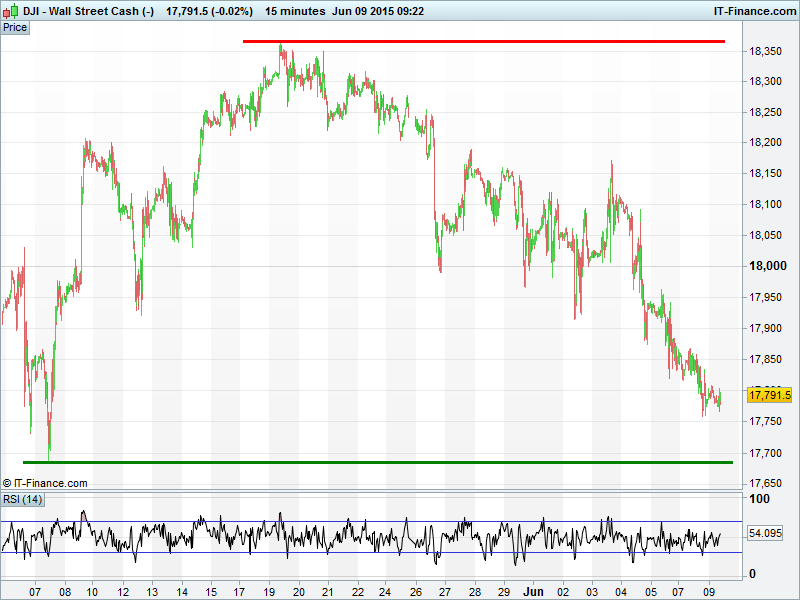Click the RSI value label 54.095
The image size is (800, 600).
(769, 534)
